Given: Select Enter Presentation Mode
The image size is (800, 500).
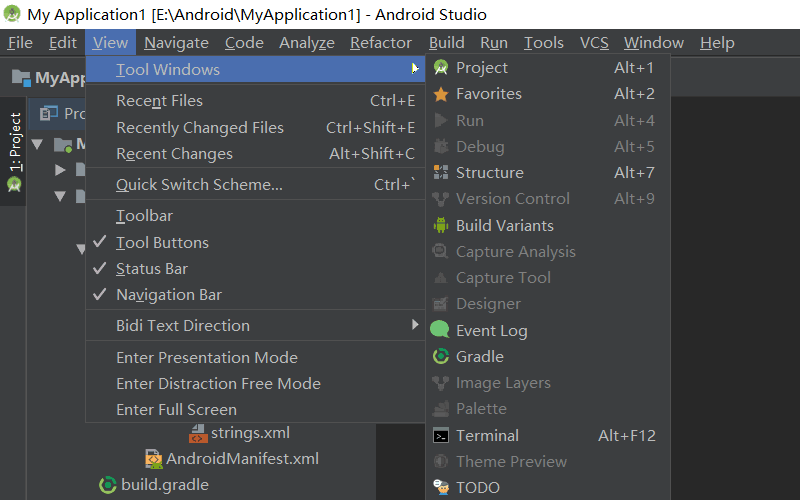Looking at the screenshot, I should 256,357.
